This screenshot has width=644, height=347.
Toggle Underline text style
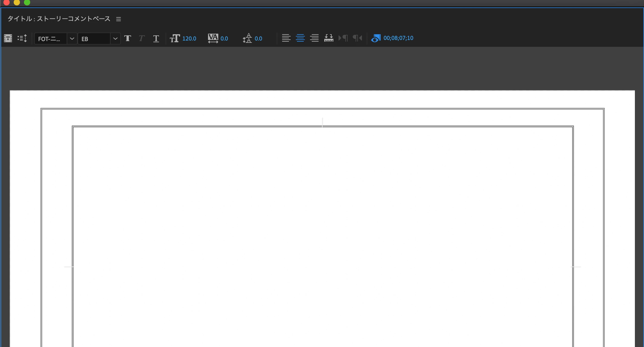tap(156, 39)
